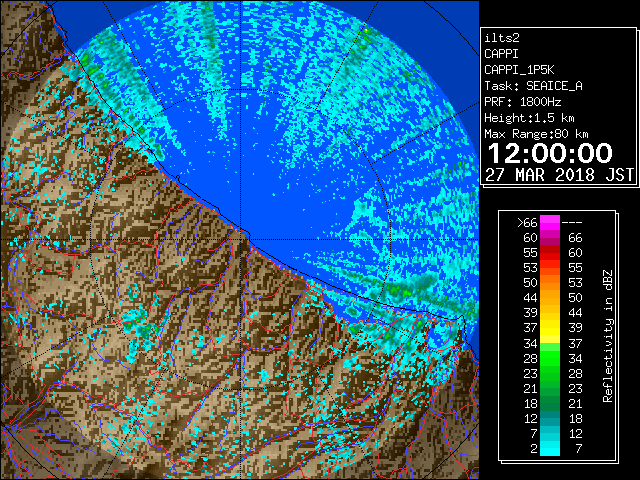Click the 12:00:00 timestamp
640x480 pixels.
tap(550, 153)
